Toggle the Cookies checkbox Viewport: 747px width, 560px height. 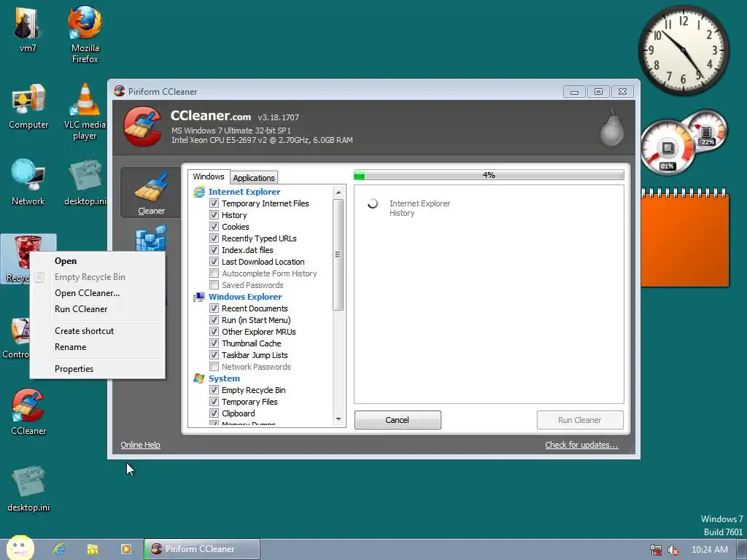click(214, 227)
